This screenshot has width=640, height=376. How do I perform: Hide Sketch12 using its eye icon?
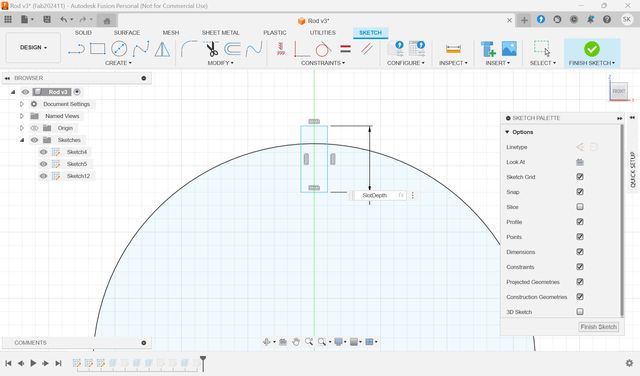tap(43, 176)
